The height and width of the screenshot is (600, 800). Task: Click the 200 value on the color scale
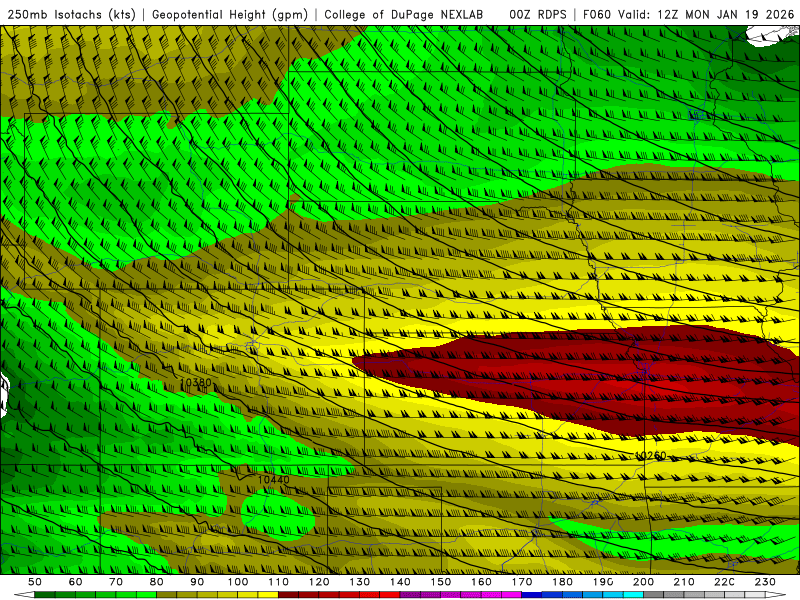coord(643,582)
